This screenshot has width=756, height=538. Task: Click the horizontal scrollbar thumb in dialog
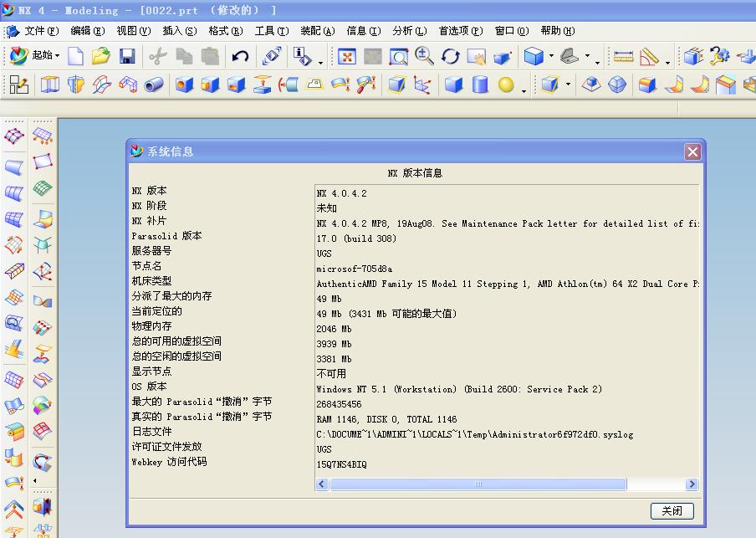click(x=478, y=484)
